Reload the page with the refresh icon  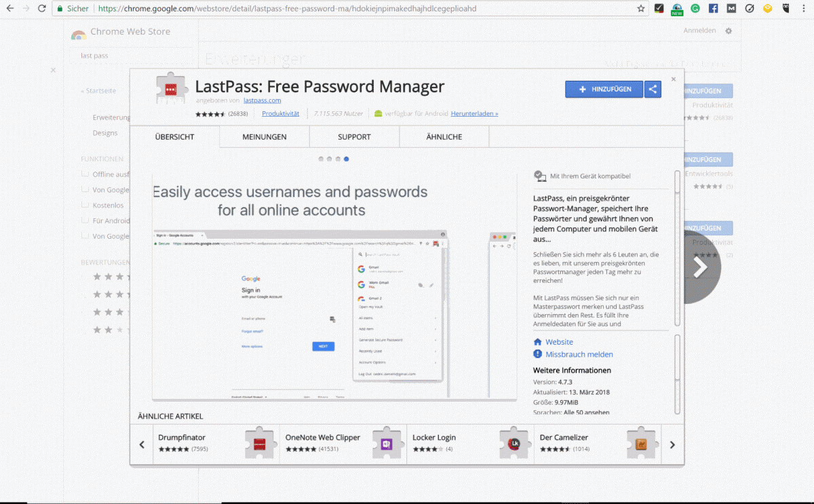[x=42, y=9]
